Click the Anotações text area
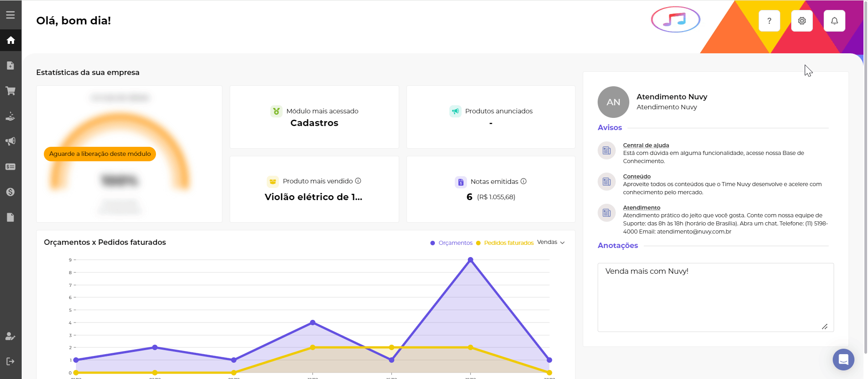Viewport: 868px width, 379px height. (x=715, y=297)
